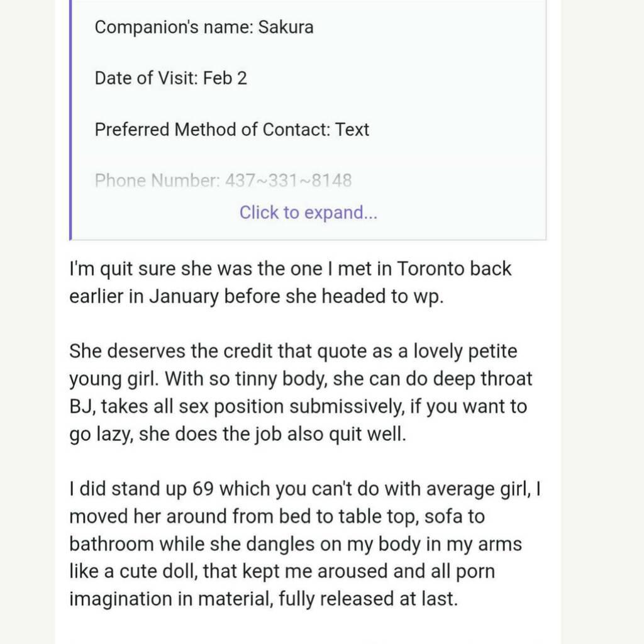Click the word 'Sakura' in the quote
Image resolution: width=644 pixels, height=644 pixels.
pos(287,27)
